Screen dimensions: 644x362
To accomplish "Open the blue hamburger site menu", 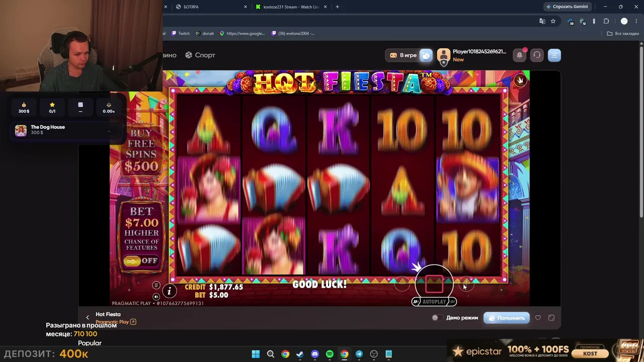I will (554, 55).
